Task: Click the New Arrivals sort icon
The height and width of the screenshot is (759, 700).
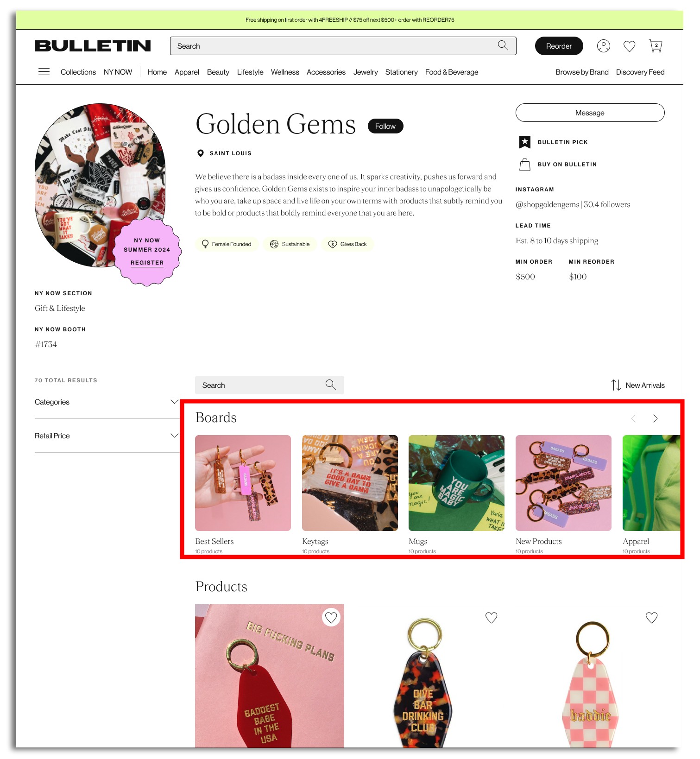Action: pyautogui.click(x=616, y=385)
